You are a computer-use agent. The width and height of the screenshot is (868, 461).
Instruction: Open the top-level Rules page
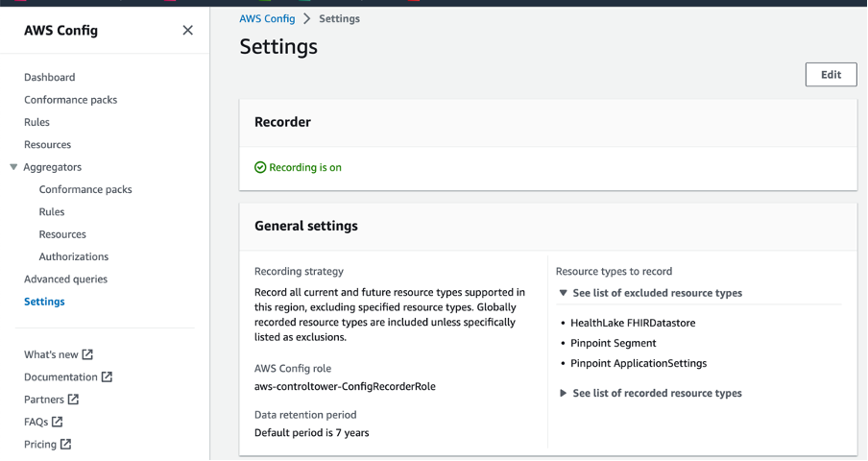[36, 122]
